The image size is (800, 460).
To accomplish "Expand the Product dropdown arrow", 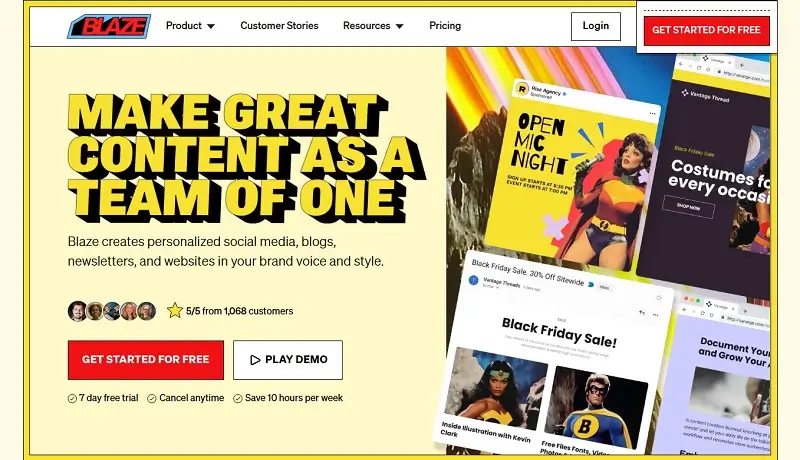I will pos(211,27).
